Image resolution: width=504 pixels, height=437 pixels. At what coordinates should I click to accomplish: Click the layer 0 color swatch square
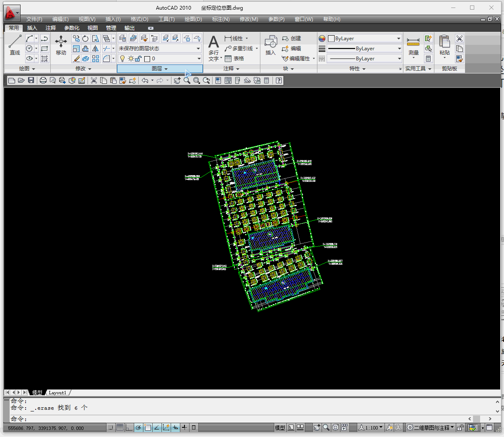pyautogui.click(x=147, y=59)
